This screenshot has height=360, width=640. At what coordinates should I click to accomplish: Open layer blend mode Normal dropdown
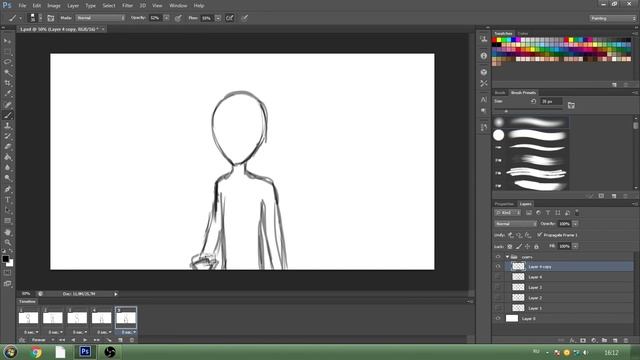click(516, 224)
